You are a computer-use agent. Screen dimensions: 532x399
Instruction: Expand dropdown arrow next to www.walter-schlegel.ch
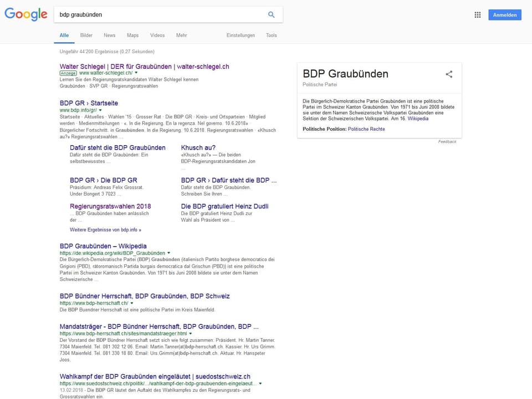pyautogui.click(x=136, y=73)
